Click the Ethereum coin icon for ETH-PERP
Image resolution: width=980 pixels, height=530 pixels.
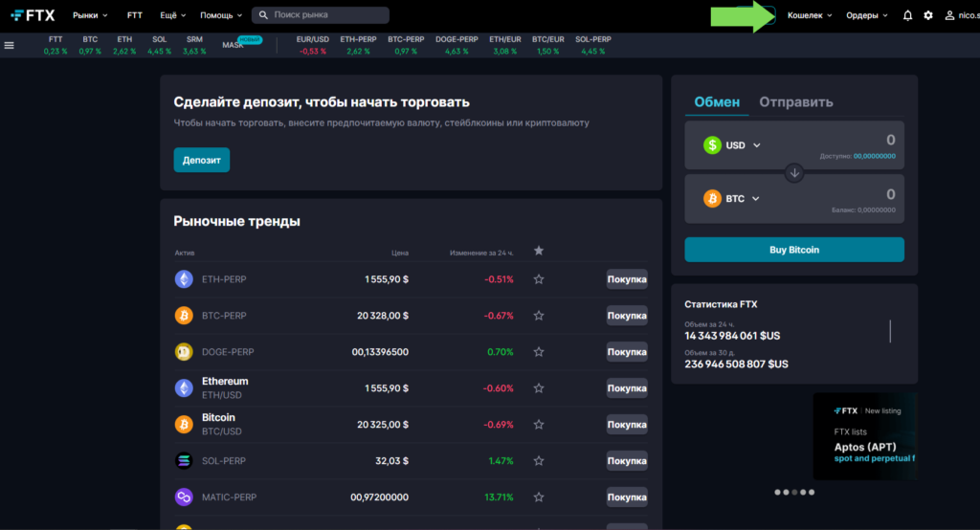coord(184,279)
